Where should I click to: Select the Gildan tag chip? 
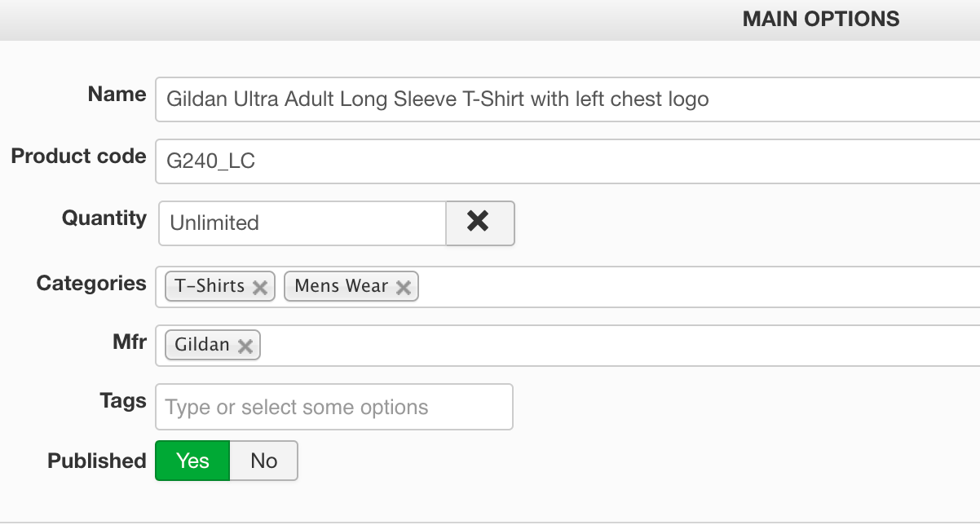201,345
